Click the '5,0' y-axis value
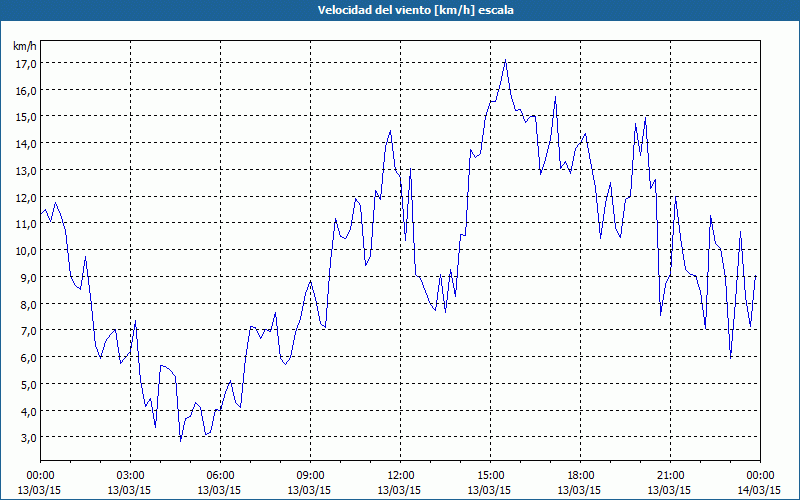Image resolution: width=800 pixels, height=500 pixels. [28, 384]
